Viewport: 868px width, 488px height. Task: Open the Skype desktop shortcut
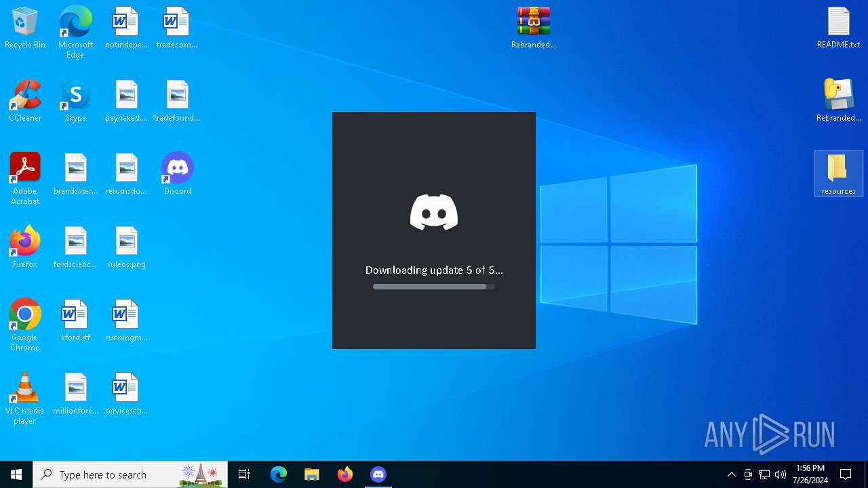tap(75, 101)
